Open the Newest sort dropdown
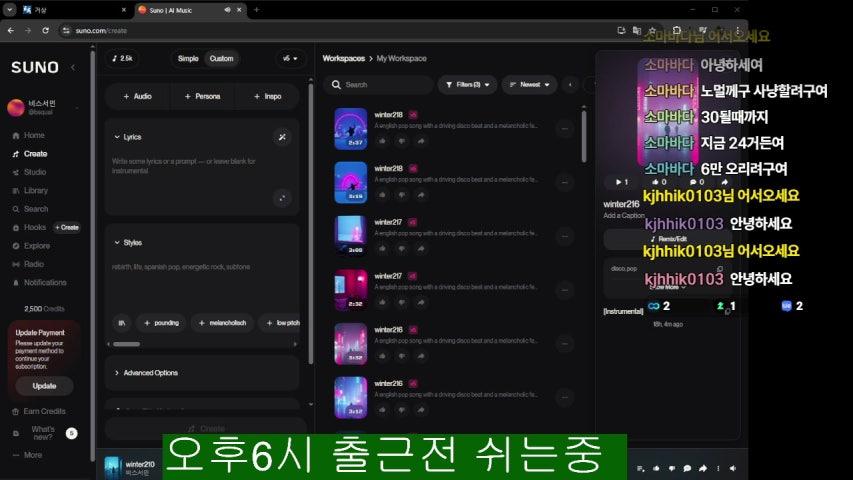 coord(529,85)
